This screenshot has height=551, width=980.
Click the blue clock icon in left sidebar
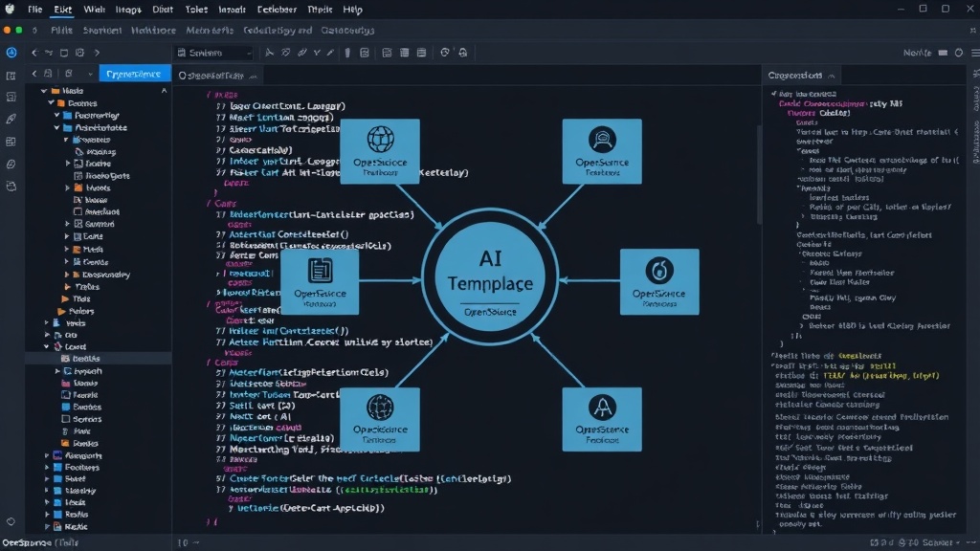[11, 53]
